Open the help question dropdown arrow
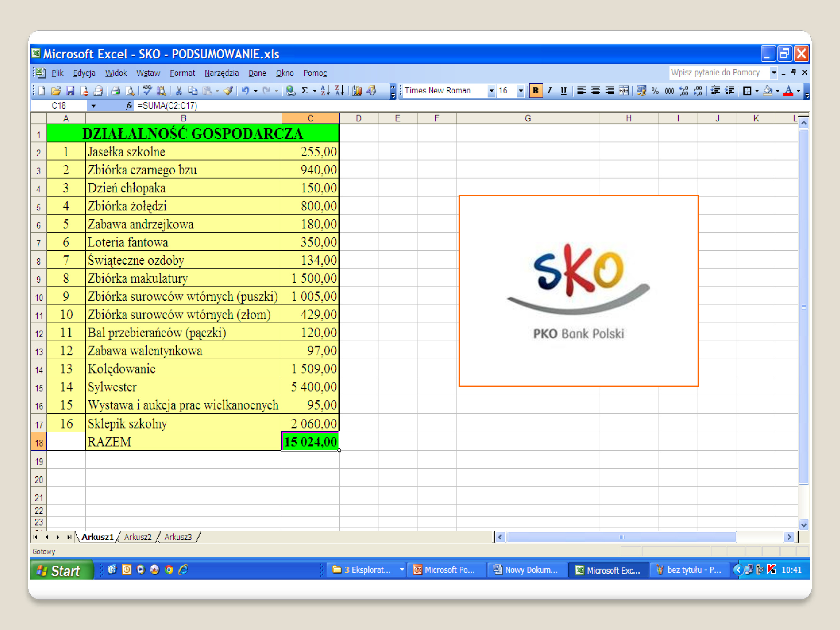The height and width of the screenshot is (630, 840). pyautogui.click(x=774, y=73)
